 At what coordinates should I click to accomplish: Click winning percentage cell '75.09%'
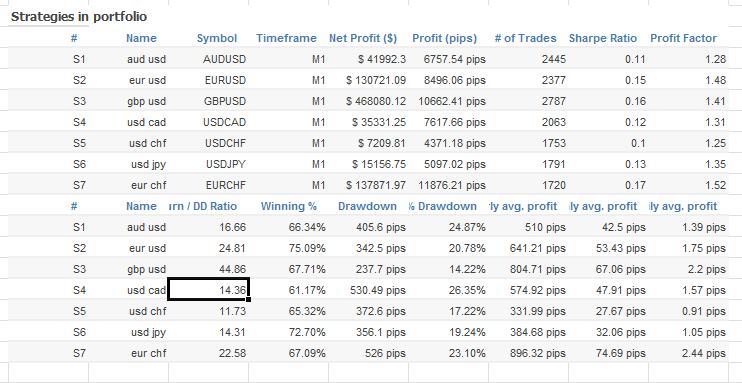307,248
